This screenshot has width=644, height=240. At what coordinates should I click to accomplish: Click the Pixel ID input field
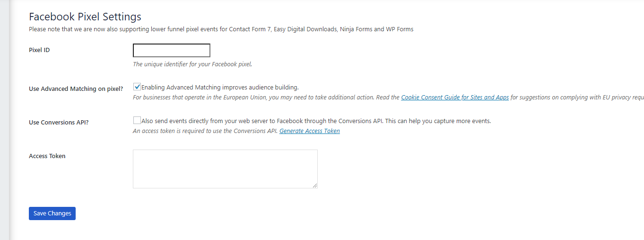172,50
